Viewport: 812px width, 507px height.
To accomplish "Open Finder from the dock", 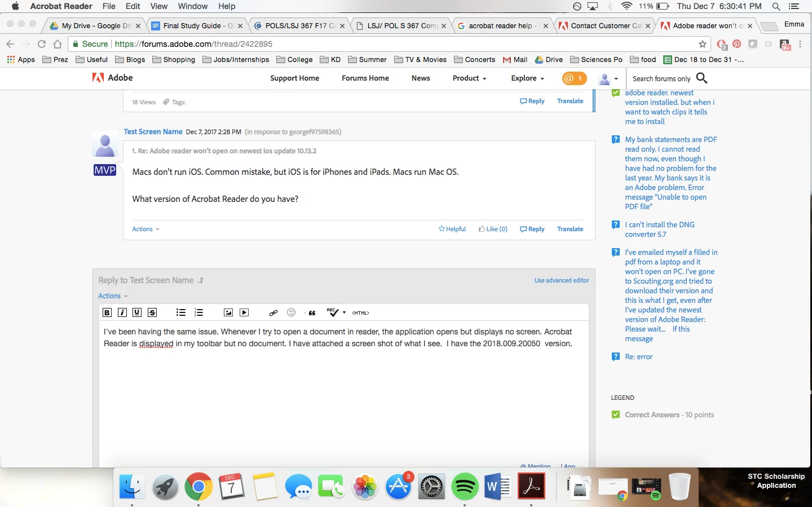I will coord(133,487).
